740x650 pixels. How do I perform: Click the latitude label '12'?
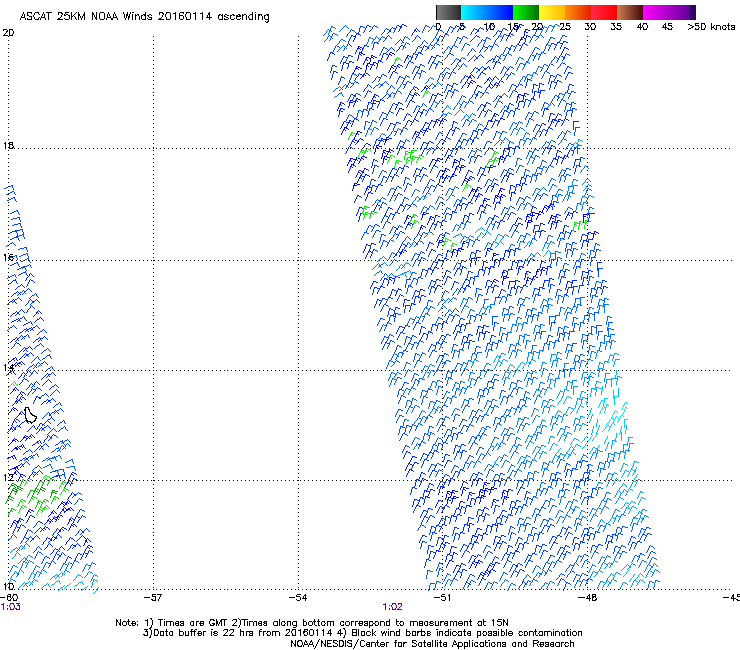point(8,477)
